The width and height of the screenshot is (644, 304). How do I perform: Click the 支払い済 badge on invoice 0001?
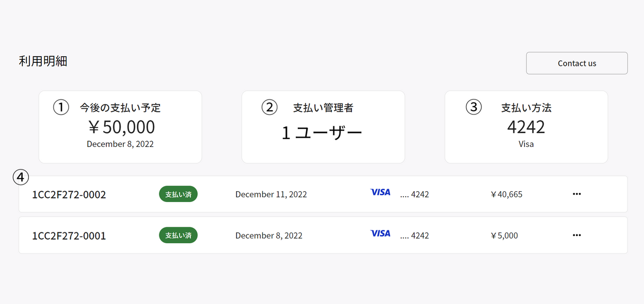[178, 235]
